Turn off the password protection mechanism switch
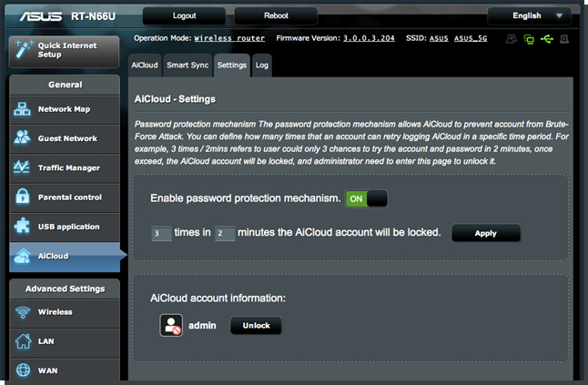The height and width of the screenshot is (385, 588). click(x=366, y=198)
